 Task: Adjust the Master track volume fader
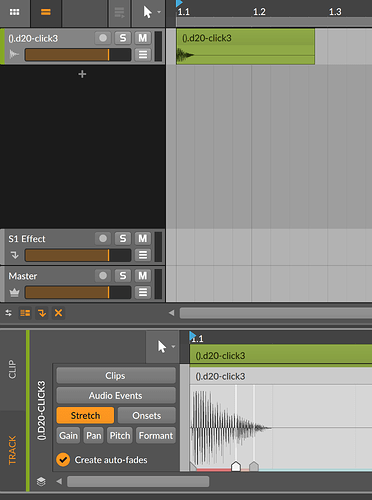coord(78,293)
